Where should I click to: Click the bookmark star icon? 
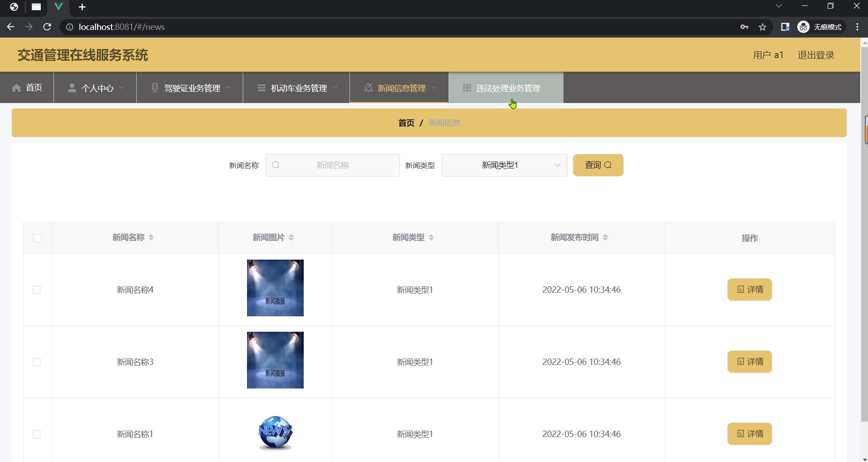coord(763,27)
